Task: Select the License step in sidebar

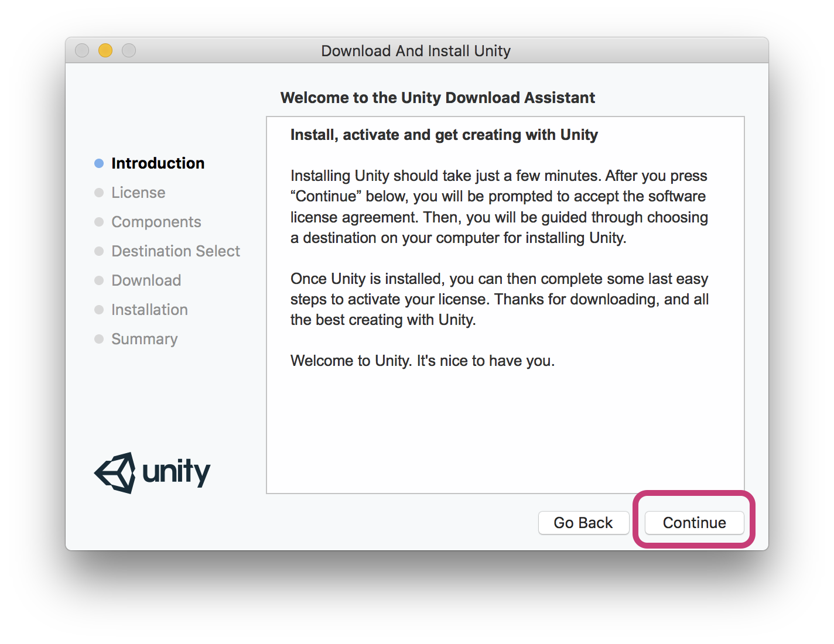Action: point(138,192)
